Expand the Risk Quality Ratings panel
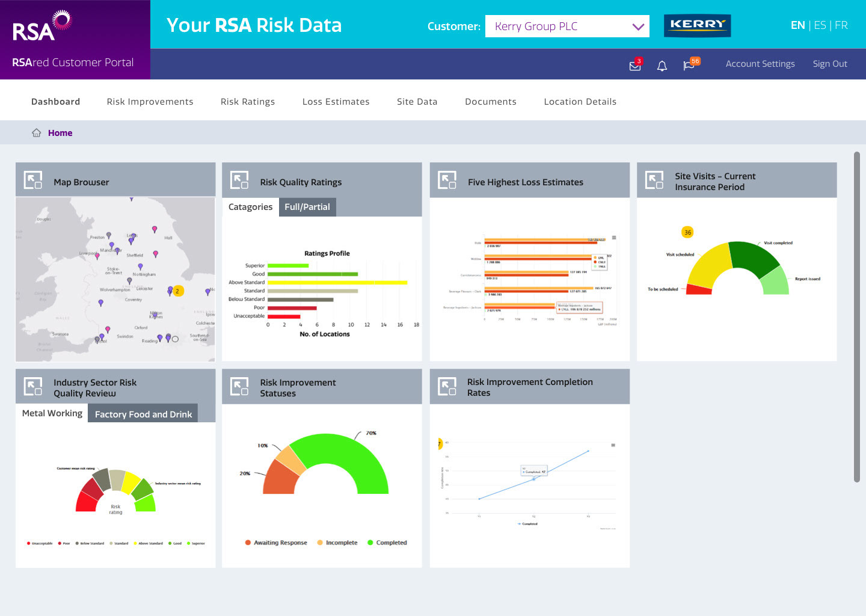Screen dimensions: 866x616 [239, 180]
